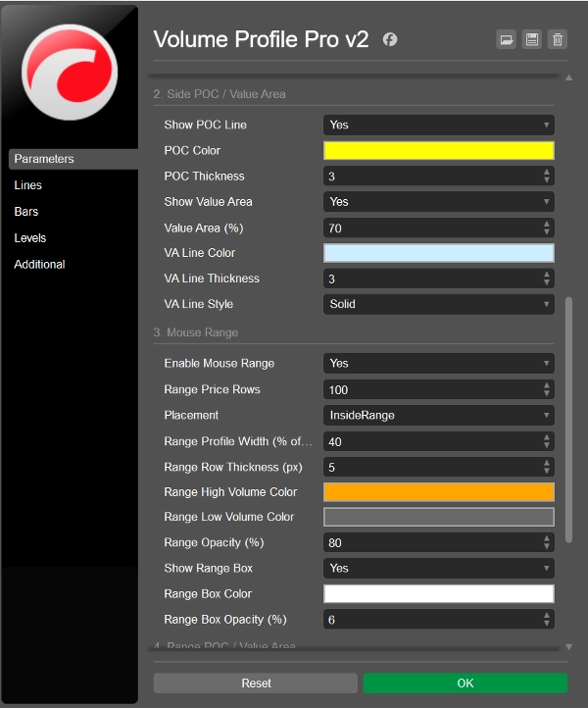Viewport: 588px width, 708px height.
Task: Open the Show Value Area dropdown
Action: pos(439,202)
